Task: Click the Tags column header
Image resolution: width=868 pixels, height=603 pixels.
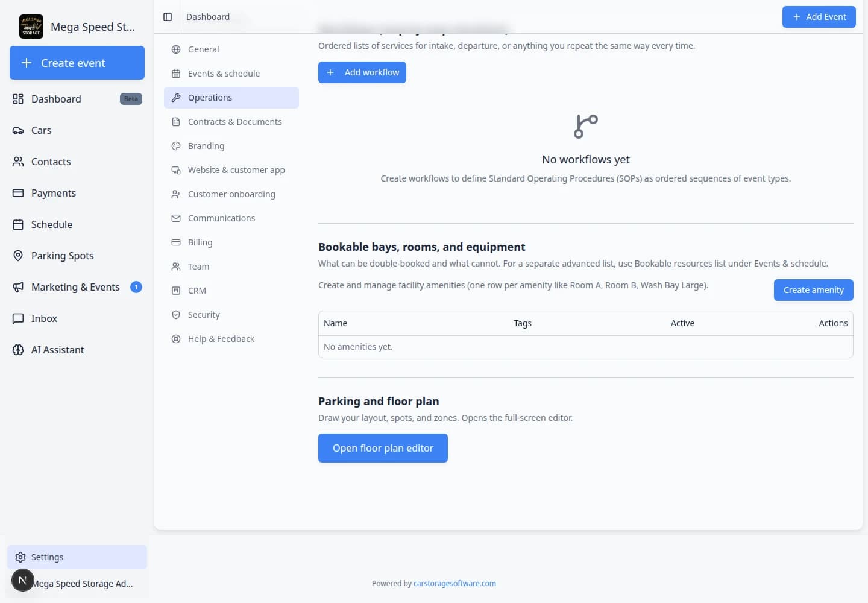Action: point(523,323)
